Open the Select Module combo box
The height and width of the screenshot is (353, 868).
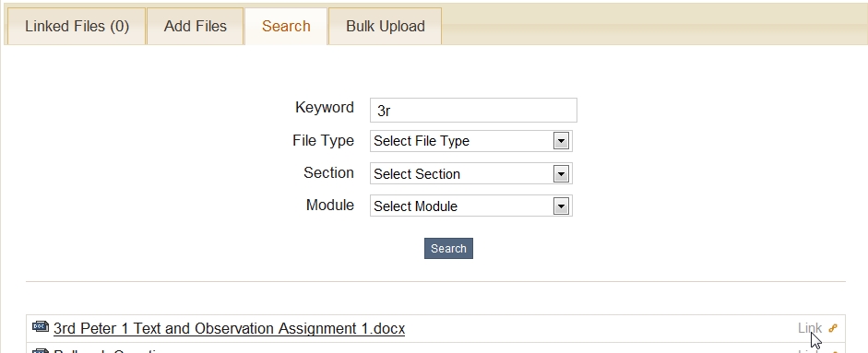coord(471,206)
